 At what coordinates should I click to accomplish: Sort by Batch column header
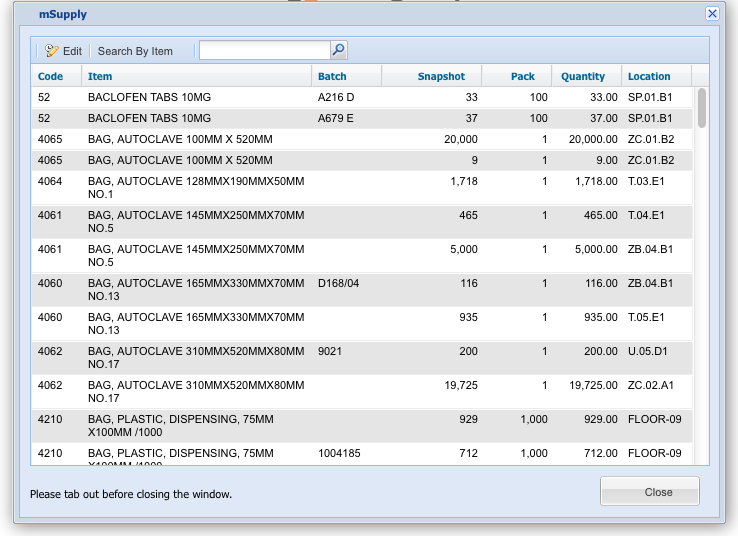point(332,76)
